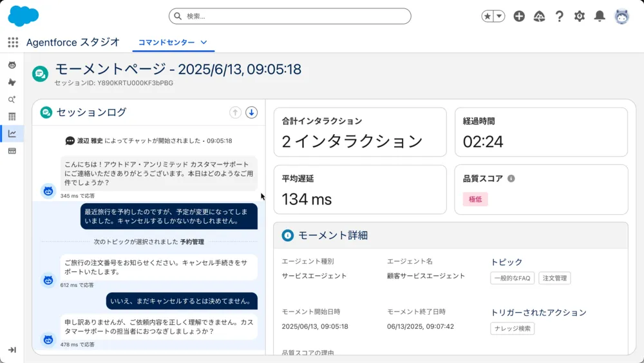Image resolution: width=644 pixels, height=363 pixels.
Task: Click the Salesforce cloud logo
Action: pyautogui.click(x=23, y=16)
